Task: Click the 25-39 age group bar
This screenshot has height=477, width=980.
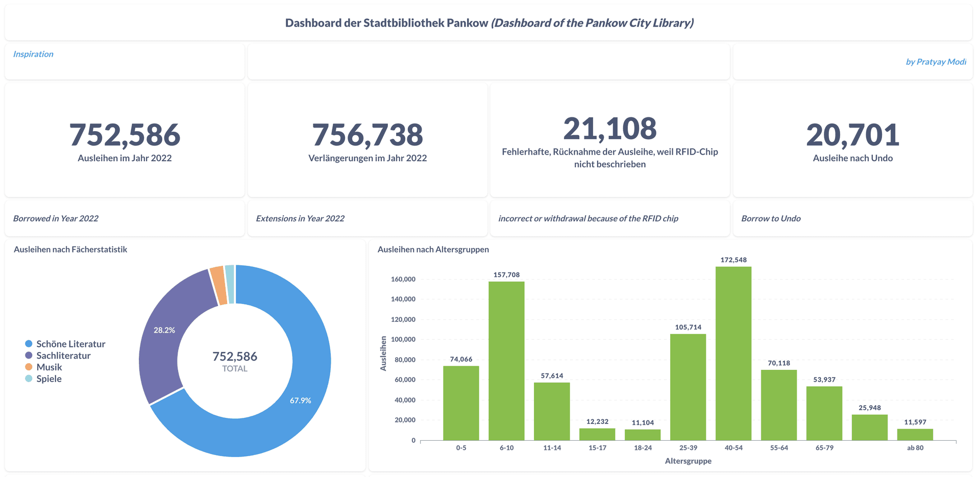Action: [x=688, y=387]
